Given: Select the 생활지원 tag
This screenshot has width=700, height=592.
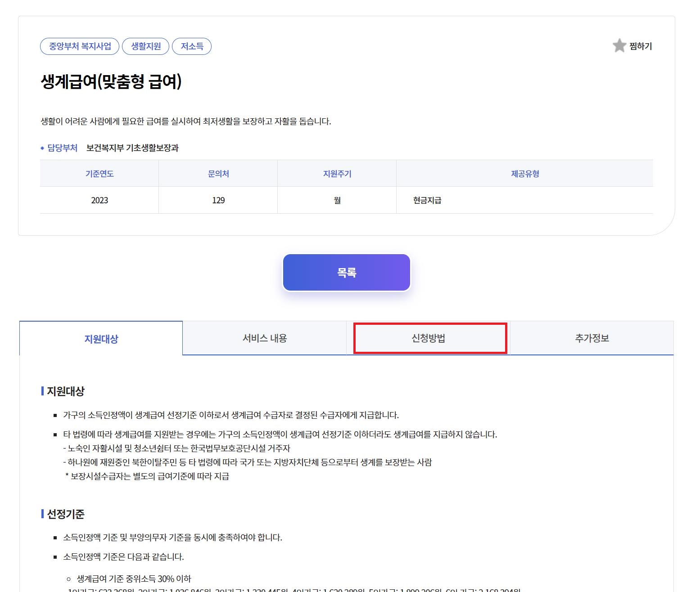Looking at the screenshot, I should 146,46.
